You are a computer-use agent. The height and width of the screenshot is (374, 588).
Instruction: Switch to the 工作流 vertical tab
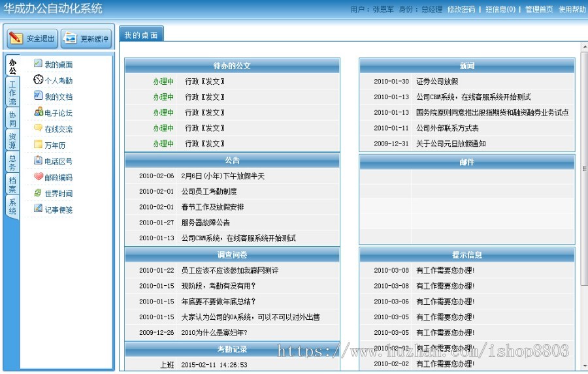[x=12, y=92]
